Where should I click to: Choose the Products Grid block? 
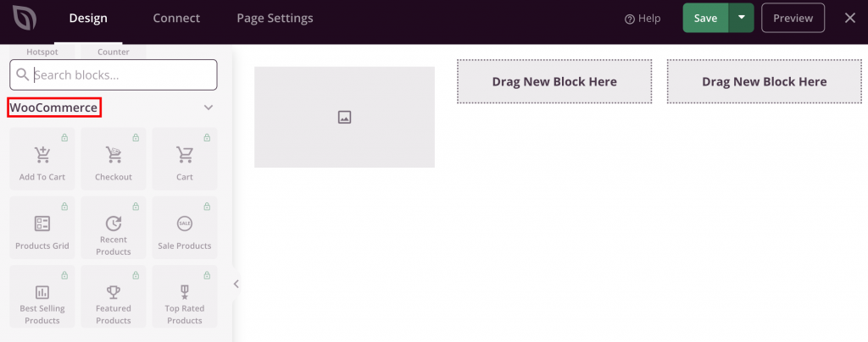pos(42,225)
